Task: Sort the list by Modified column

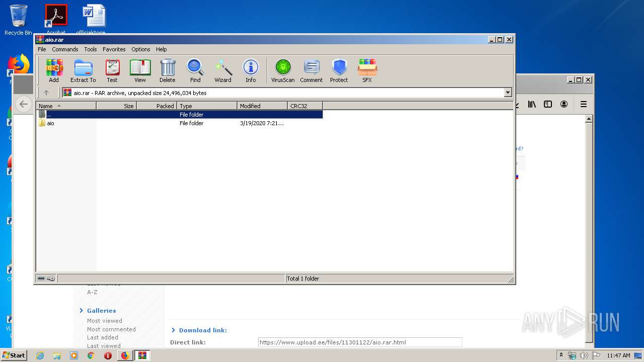Action: (x=262, y=106)
